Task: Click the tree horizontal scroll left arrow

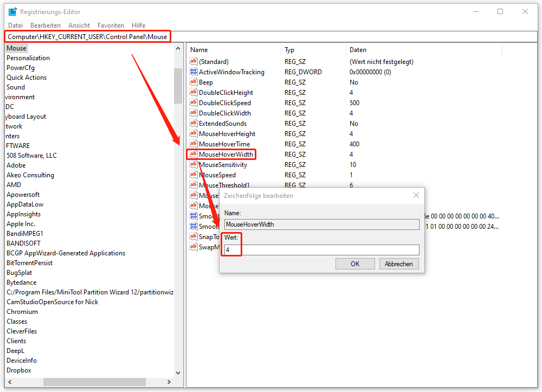Action: tap(10, 382)
